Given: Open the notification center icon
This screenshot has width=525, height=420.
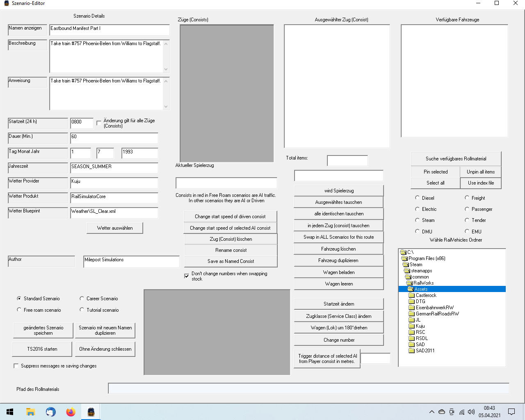Looking at the screenshot, I should [511, 412].
